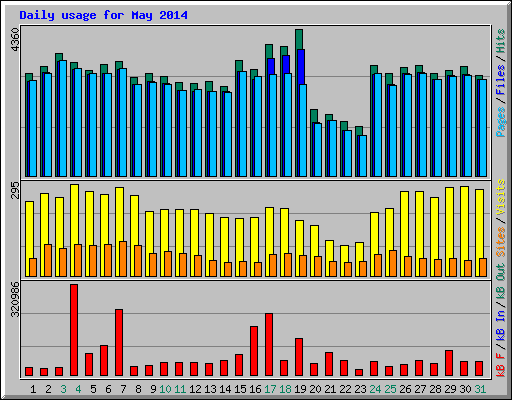Screen dimensions: 512x400
Task: Select the orange sites bar for day 7
Action: [123, 259]
